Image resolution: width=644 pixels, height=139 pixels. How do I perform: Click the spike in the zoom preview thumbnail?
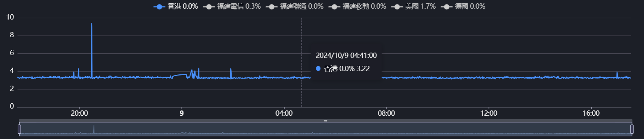click(94, 128)
